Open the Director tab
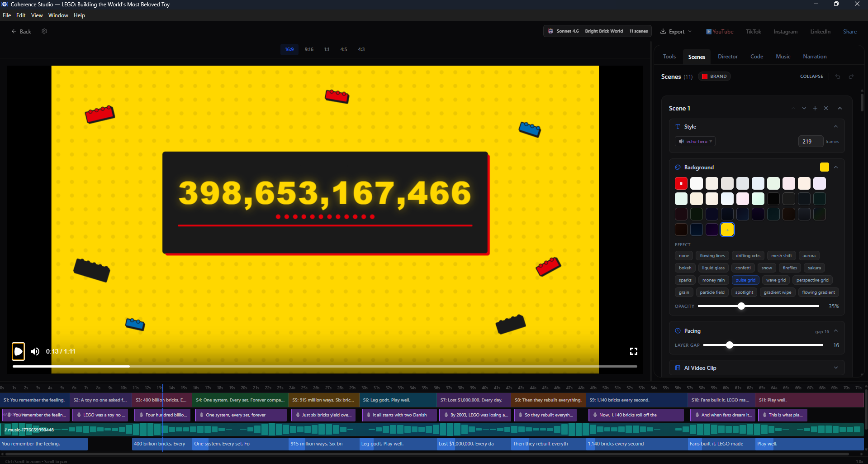This screenshot has width=868, height=464. tap(727, 57)
